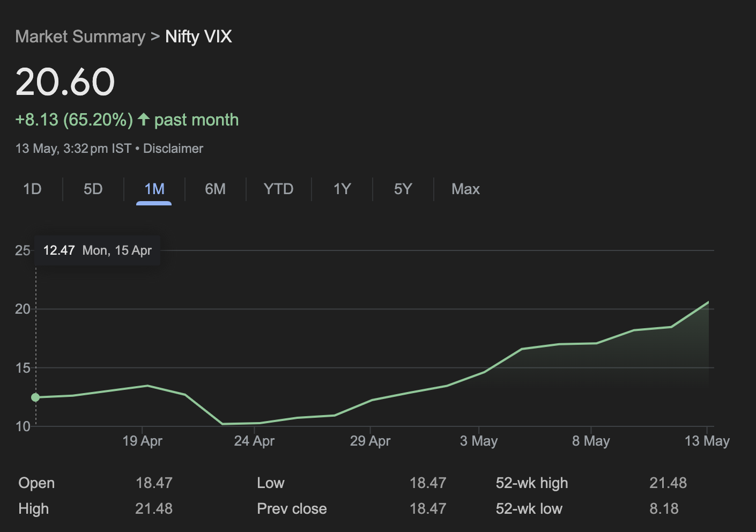Open the Disclaimer link
The image size is (756, 532).
173,148
